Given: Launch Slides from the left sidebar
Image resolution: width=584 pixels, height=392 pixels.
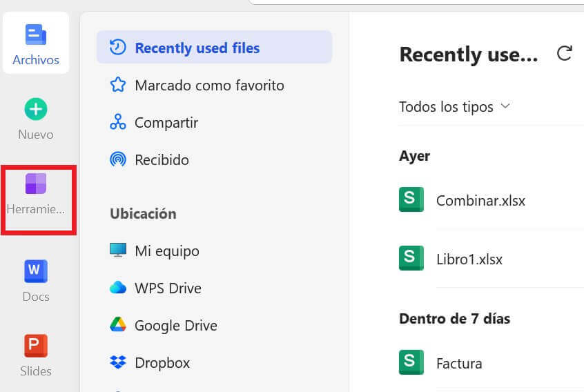Looking at the screenshot, I should 36,355.
